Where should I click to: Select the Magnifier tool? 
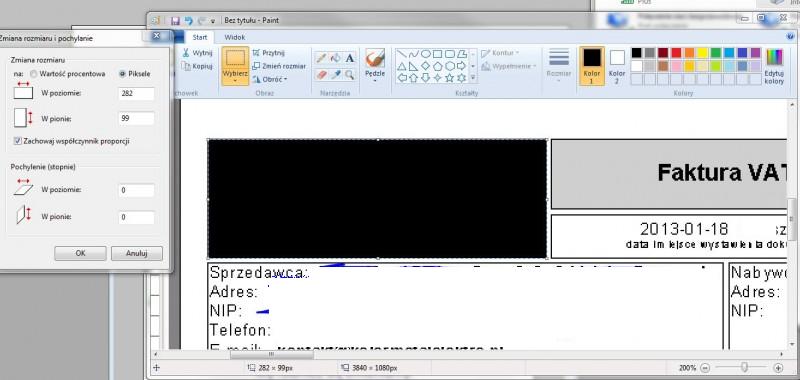[x=349, y=74]
